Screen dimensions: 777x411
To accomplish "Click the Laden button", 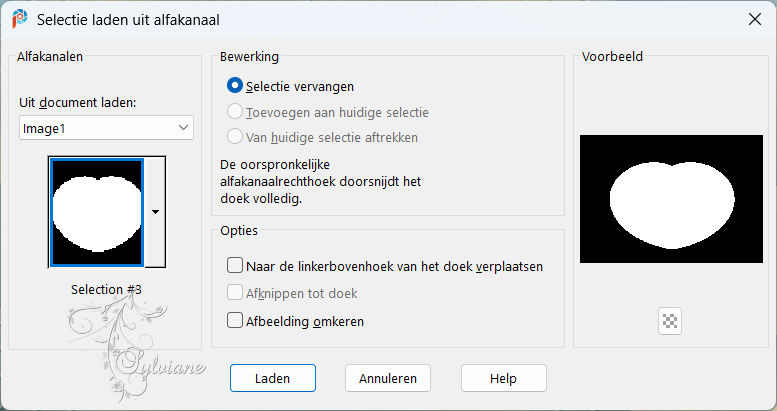I will (x=273, y=378).
